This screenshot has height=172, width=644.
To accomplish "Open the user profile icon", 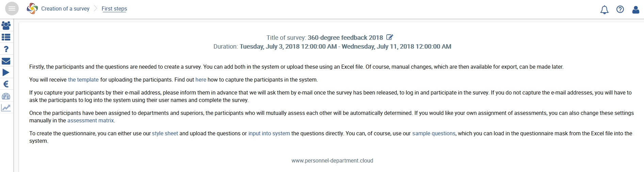I will (635, 10).
